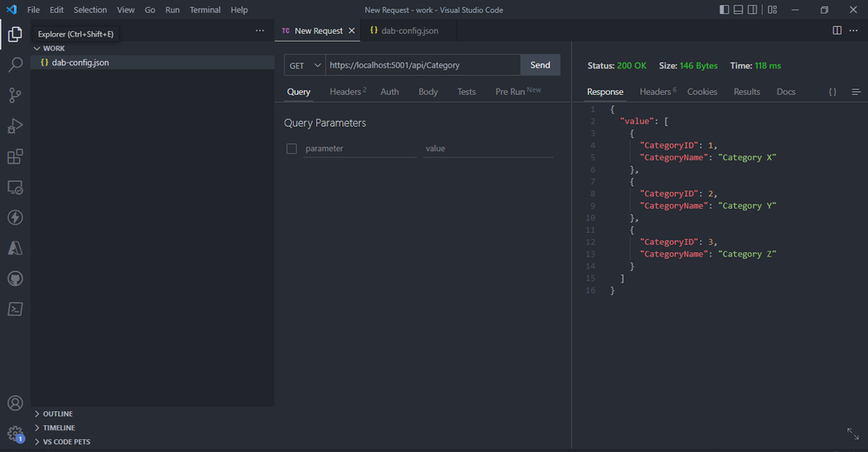Open the Manage gear icon
The width and height of the screenshot is (868, 452).
pos(15,434)
